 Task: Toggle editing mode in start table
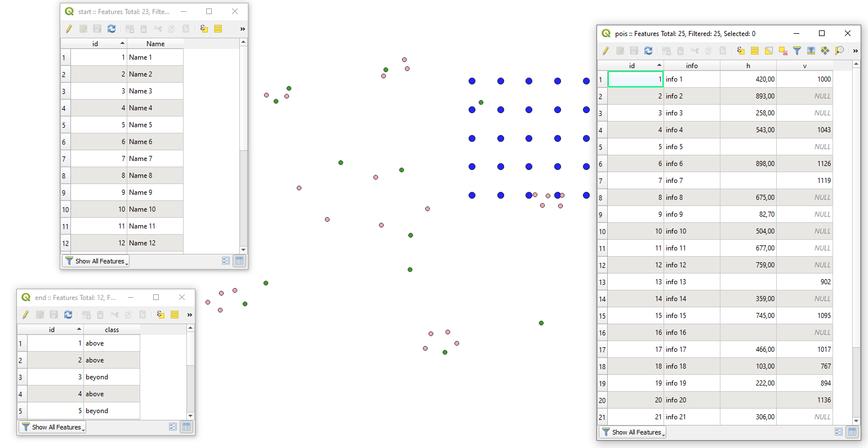coord(69,29)
